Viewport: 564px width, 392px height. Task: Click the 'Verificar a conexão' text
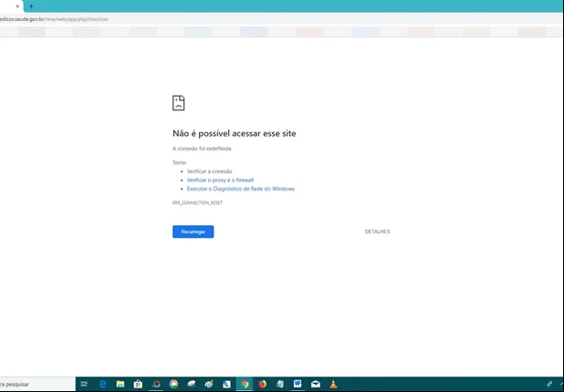tap(209, 171)
